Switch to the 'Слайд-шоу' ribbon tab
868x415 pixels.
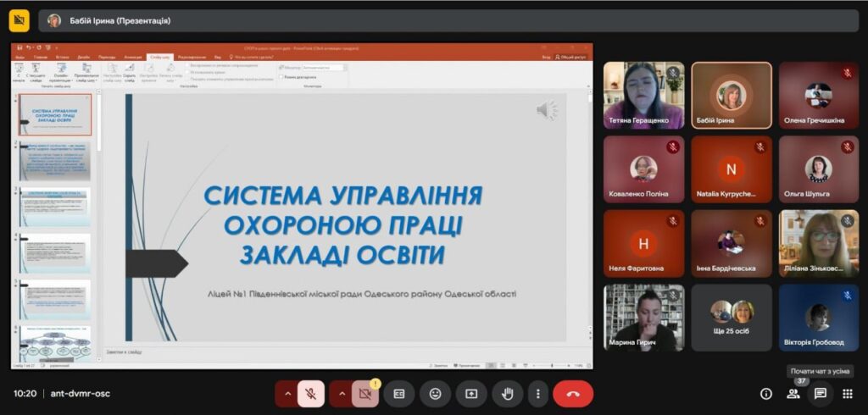[x=159, y=57]
